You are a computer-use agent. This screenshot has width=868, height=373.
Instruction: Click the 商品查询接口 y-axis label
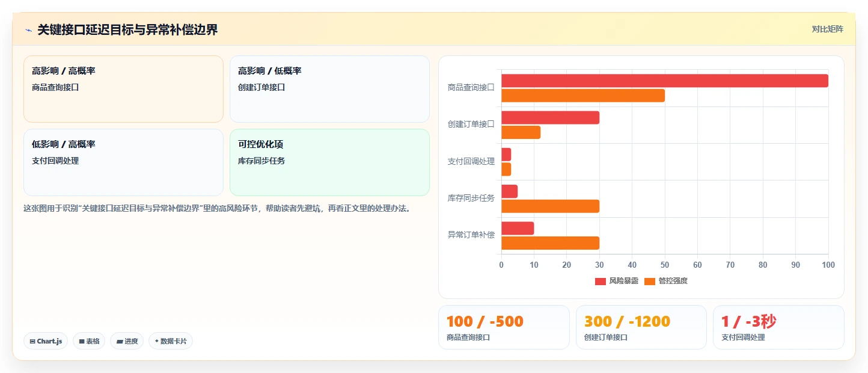pos(471,87)
